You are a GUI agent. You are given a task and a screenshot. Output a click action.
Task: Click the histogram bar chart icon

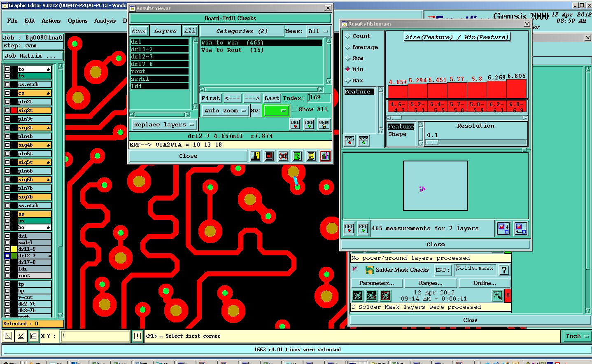[325, 156]
